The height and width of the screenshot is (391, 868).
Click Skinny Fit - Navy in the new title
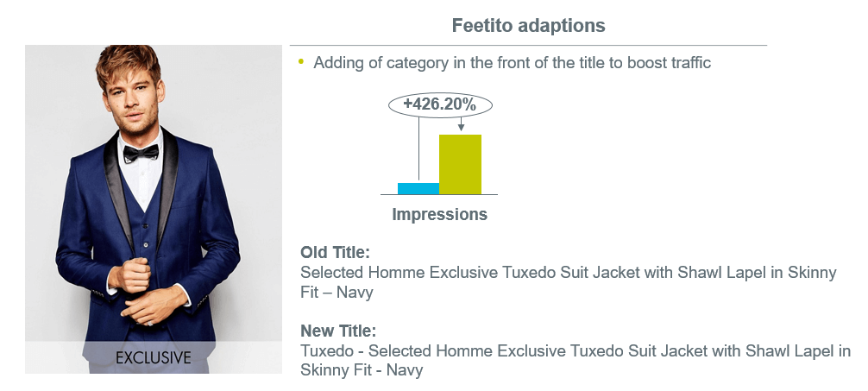pos(362,370)
